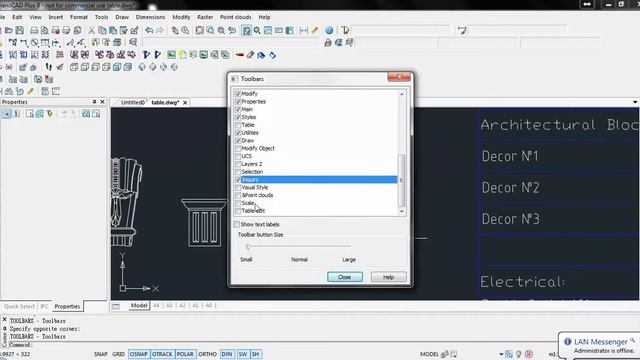Click the Save icon in the main toolbar
The height and width of the screenshot is (360, 640).
(19, 30)
